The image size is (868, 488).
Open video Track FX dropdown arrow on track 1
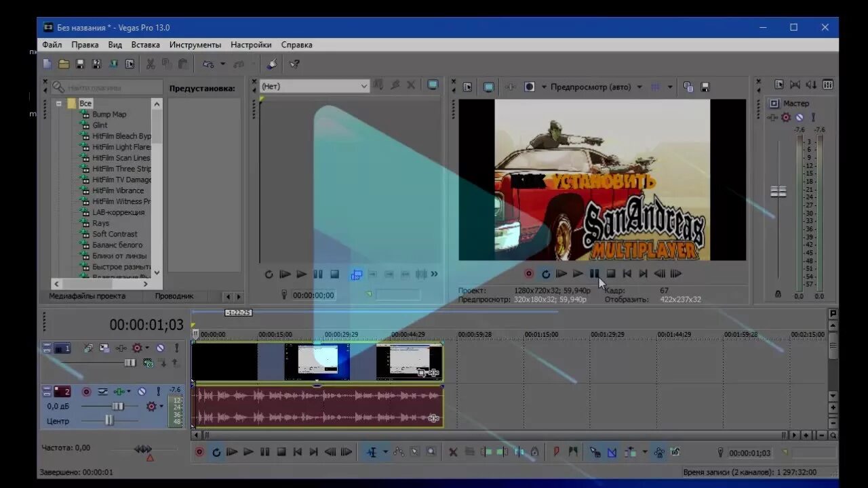click(x=147, y=348)
